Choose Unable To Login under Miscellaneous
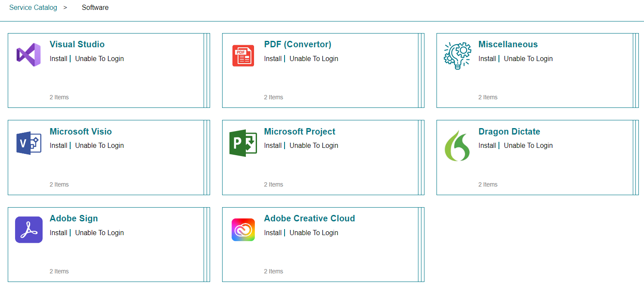 (528, 58)
